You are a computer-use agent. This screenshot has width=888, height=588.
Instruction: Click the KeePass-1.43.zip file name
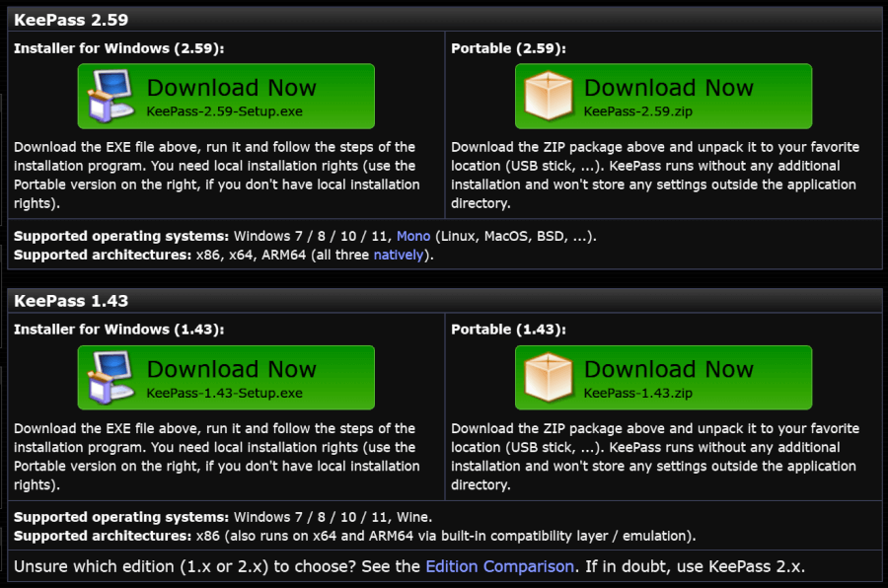[638, 393]
